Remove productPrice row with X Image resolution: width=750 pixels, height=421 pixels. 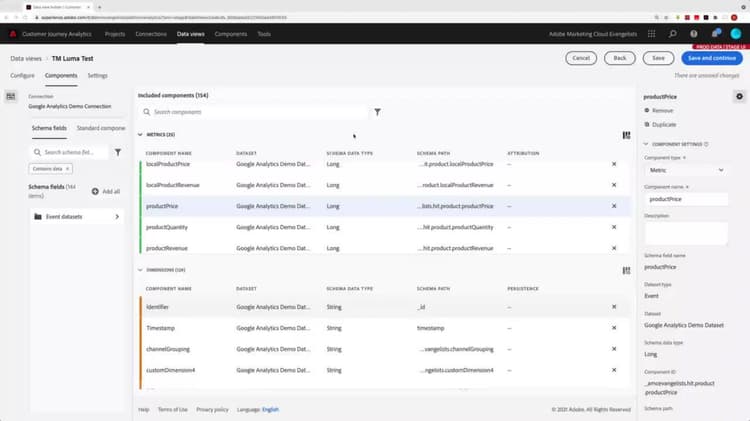point(614,206)
